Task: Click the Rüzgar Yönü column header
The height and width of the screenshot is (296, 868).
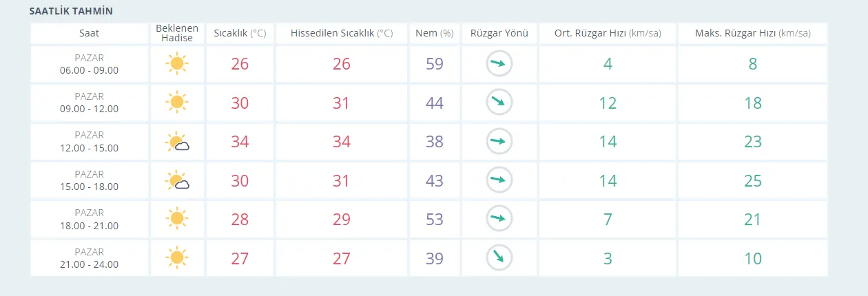Action: (x=499, y=33)
